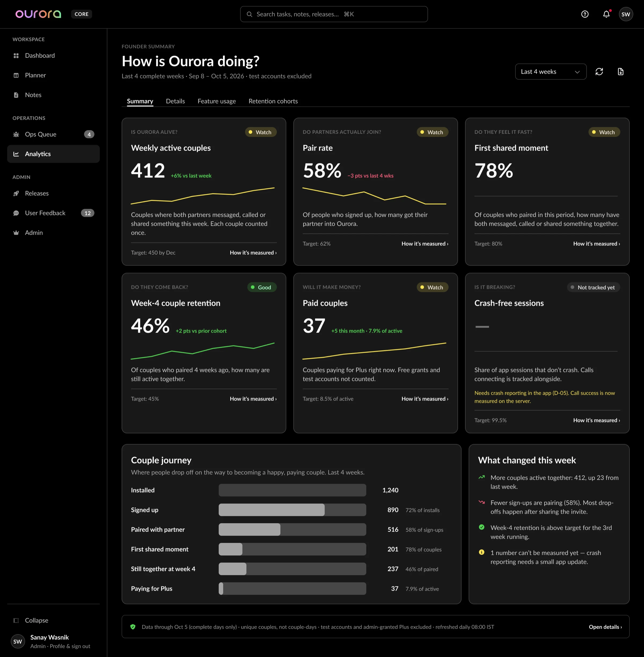Click the User Feedback badge showing 12
Image resolution: width=644 pixels, height=657 pixels.
tap(87, 213)
